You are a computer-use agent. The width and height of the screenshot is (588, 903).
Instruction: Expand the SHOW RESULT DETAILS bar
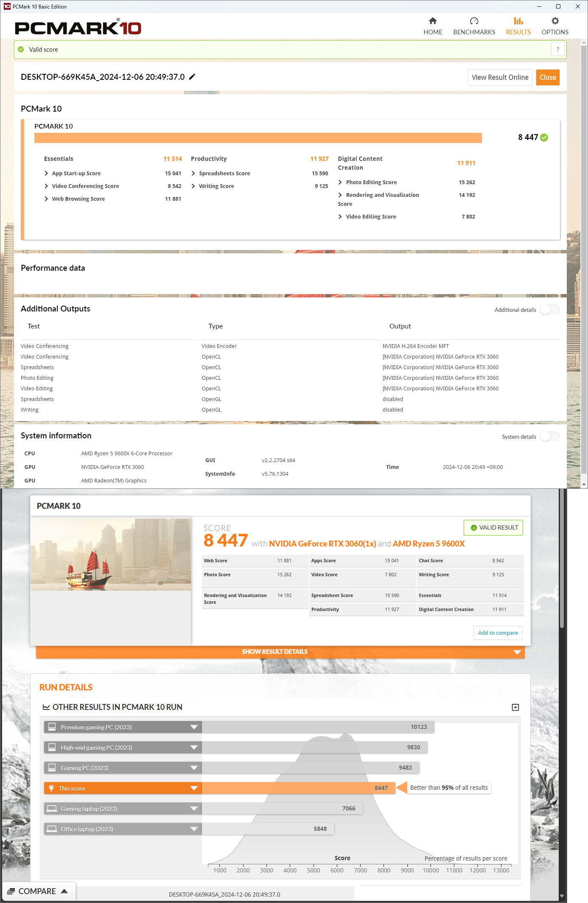coord(280,652)
